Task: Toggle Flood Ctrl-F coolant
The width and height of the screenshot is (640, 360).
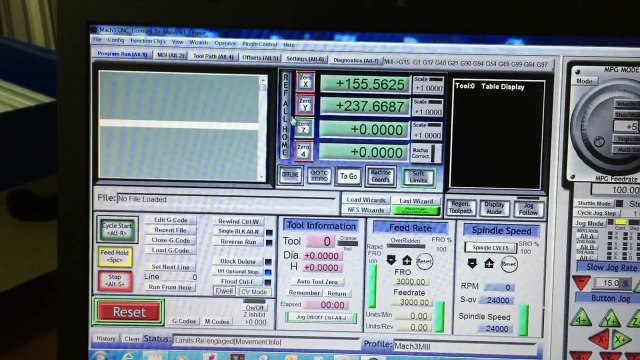Action: (238, 282)
